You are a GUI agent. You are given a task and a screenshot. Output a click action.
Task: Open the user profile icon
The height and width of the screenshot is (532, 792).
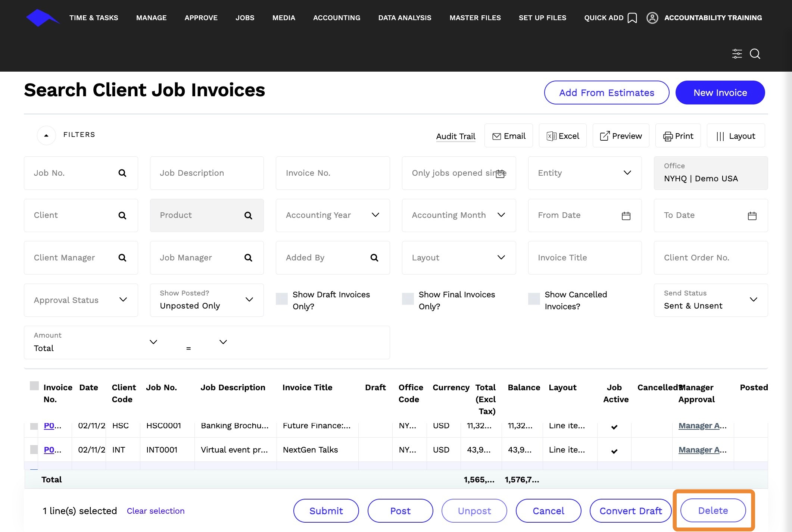[652, 18]
